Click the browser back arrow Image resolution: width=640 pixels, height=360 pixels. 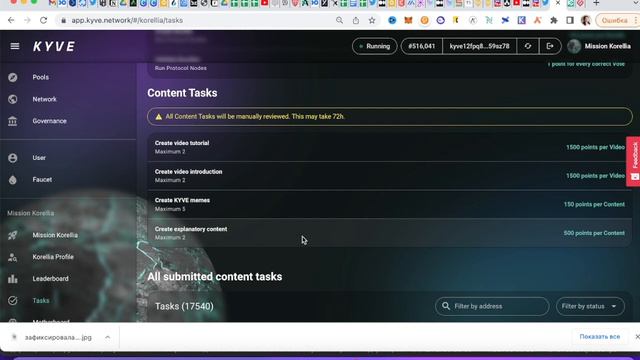click(11, 20)
